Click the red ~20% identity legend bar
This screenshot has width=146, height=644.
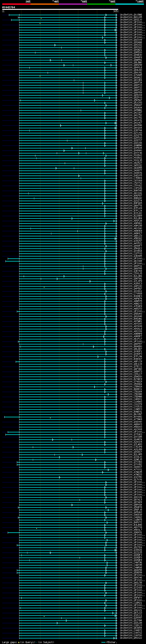(16, 4)
